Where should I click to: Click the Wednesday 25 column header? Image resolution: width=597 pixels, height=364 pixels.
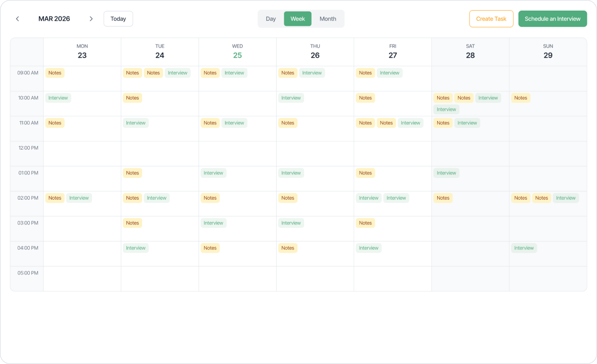[x=237, y=51]
